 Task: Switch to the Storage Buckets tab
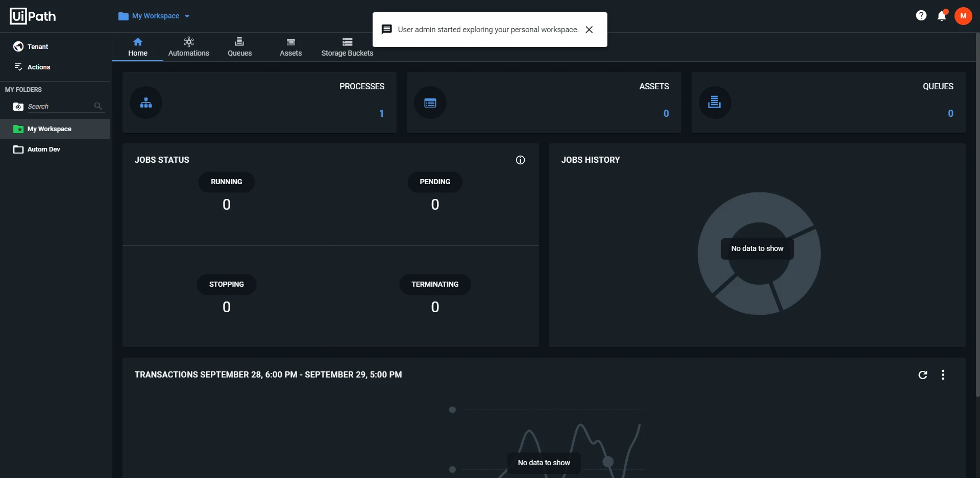[347, 47]
